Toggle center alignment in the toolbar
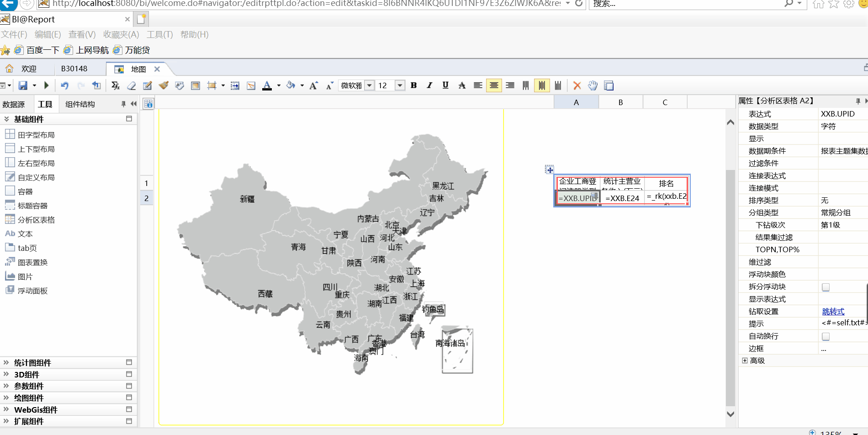This screenshot has width=868, height=435. point(494,85)
